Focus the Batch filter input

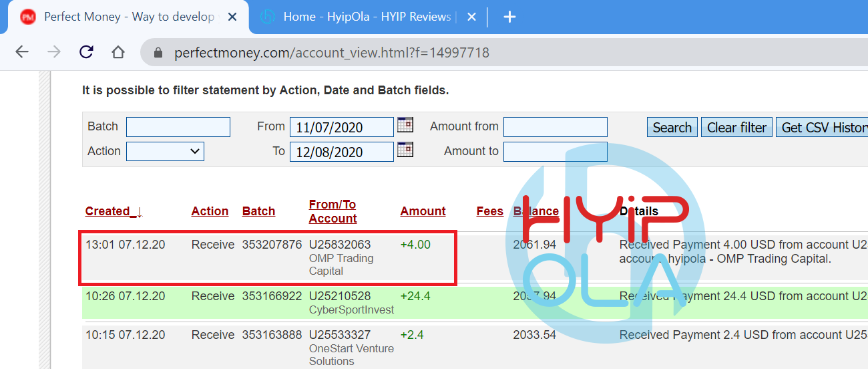point(178,127)
